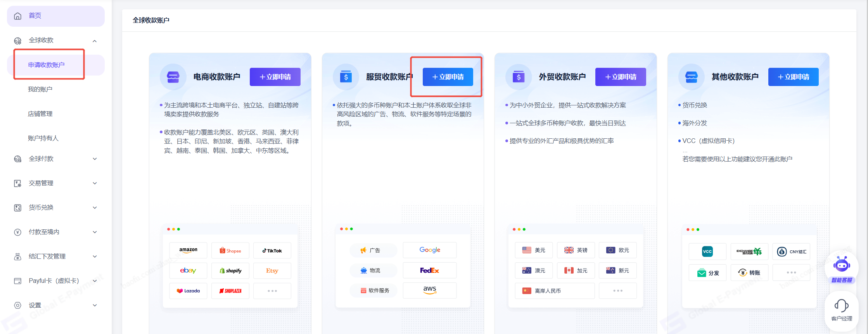This screenshot has width=868, height=334.
Task: Click the 设置 gear icon in sidebar
Action: point(18,305)
